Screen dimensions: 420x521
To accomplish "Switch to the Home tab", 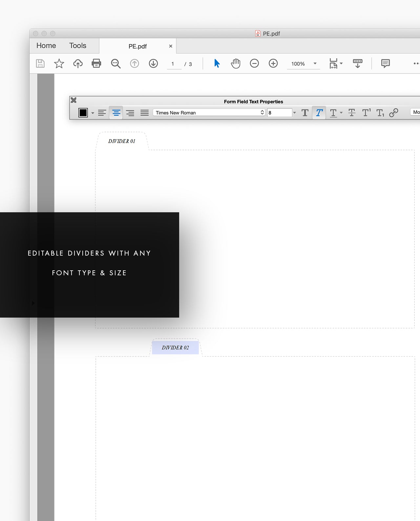I will pos(46,46).
